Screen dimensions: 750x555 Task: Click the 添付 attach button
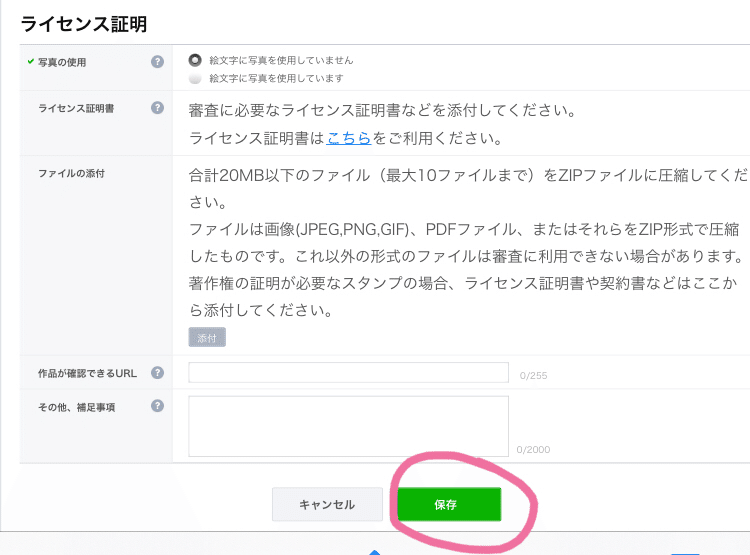click(207, 338)
